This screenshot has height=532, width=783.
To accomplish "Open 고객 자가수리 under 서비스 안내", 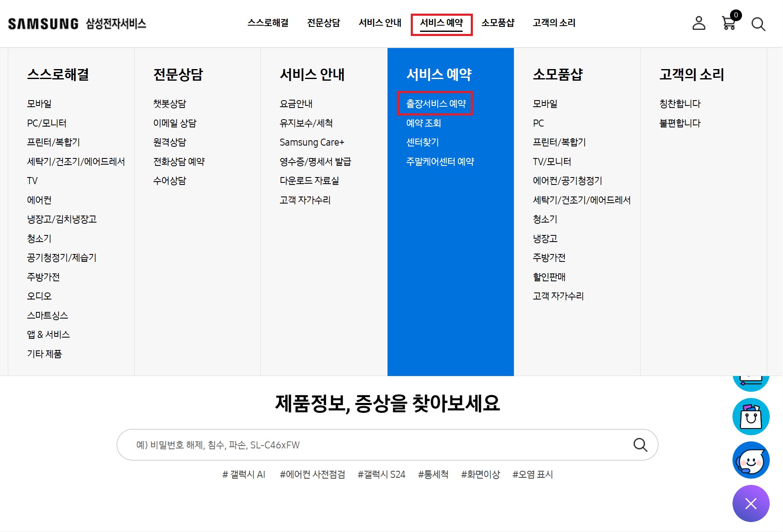I will (305, 200).
